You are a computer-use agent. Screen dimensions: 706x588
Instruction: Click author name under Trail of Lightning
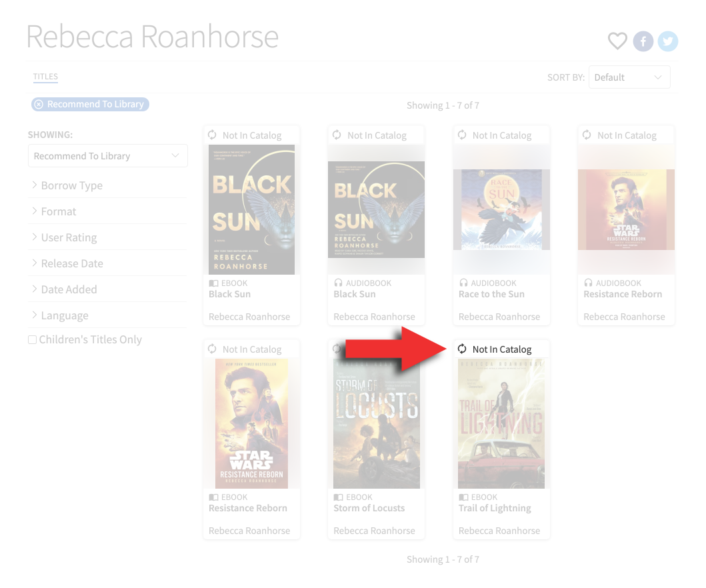[499, 531]
